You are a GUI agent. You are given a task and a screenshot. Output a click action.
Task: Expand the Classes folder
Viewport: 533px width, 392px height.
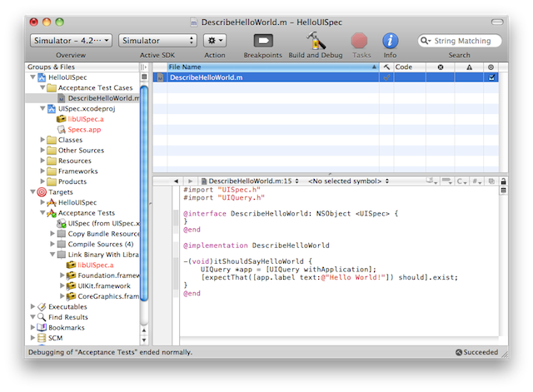pyautogui.click(x=42, y=140)
